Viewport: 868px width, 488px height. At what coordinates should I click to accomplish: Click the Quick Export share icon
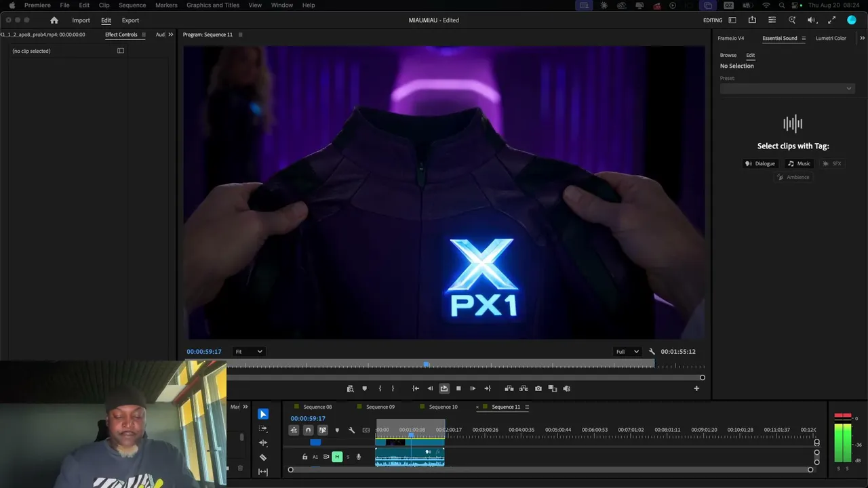click(x=752, y=20)
